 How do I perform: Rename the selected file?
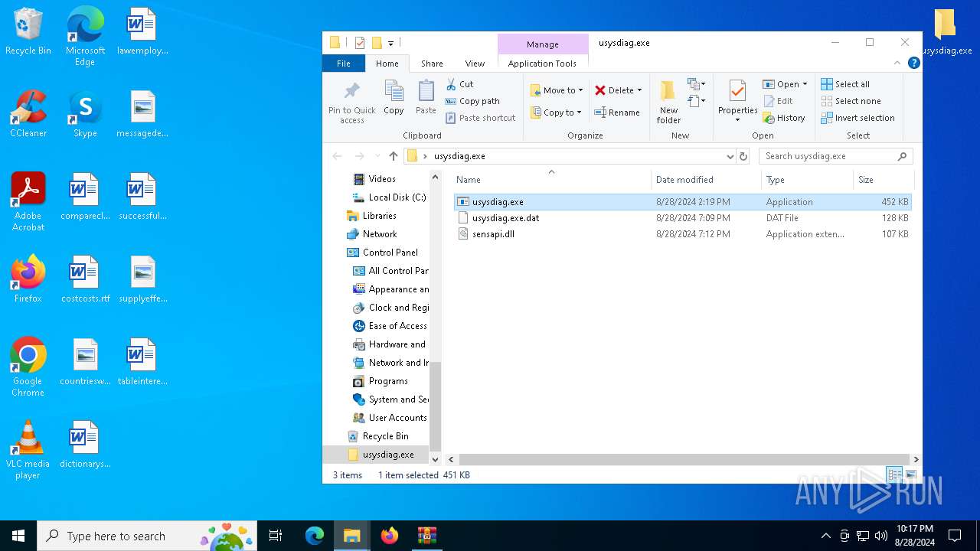point(617,112)
